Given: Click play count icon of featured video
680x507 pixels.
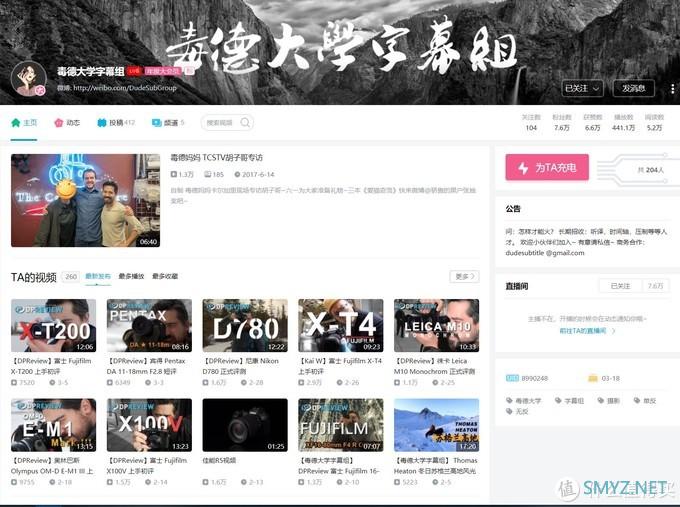Looking at the screenshot, I should (174, 174).
